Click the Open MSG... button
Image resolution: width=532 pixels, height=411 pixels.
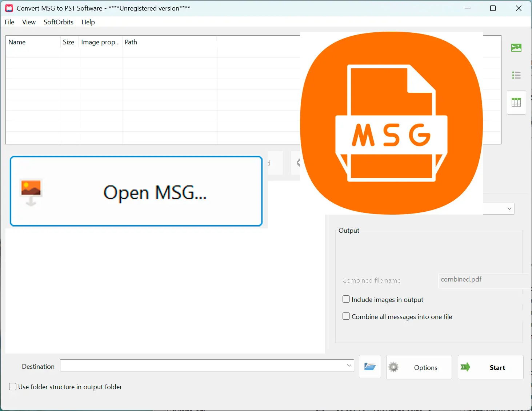136,191
